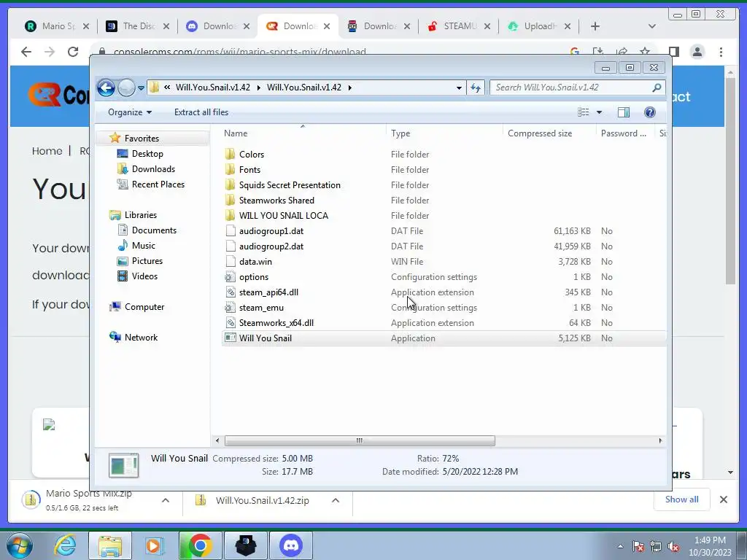Open Chrome profile avatar icon
The width and height of the screenshot is (747, 560).
(x=697, y=52)
